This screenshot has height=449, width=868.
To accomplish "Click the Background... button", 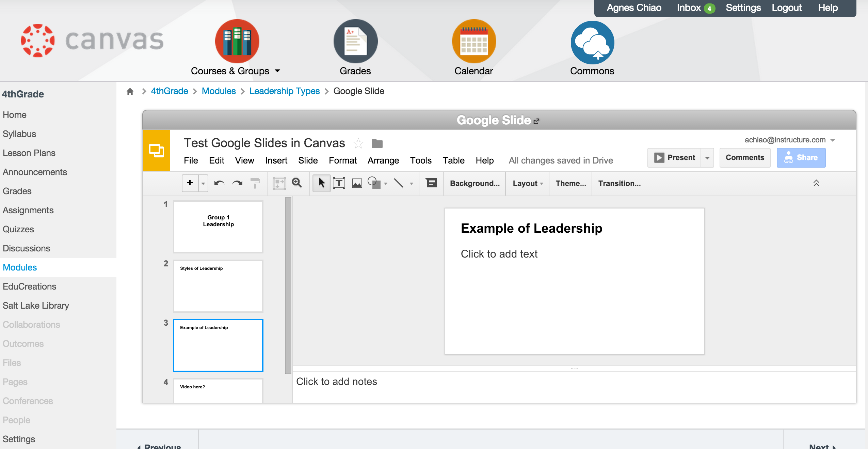I will pos(475,183).
